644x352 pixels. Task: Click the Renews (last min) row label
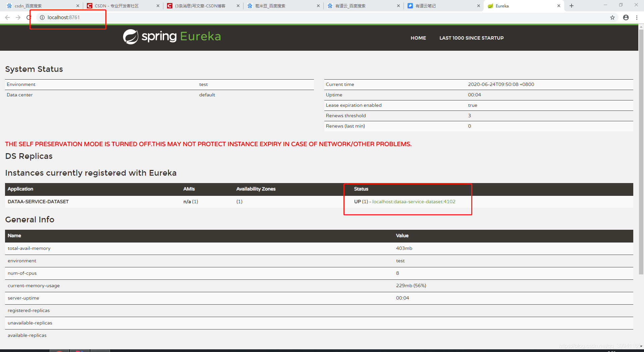click(345, 126)
